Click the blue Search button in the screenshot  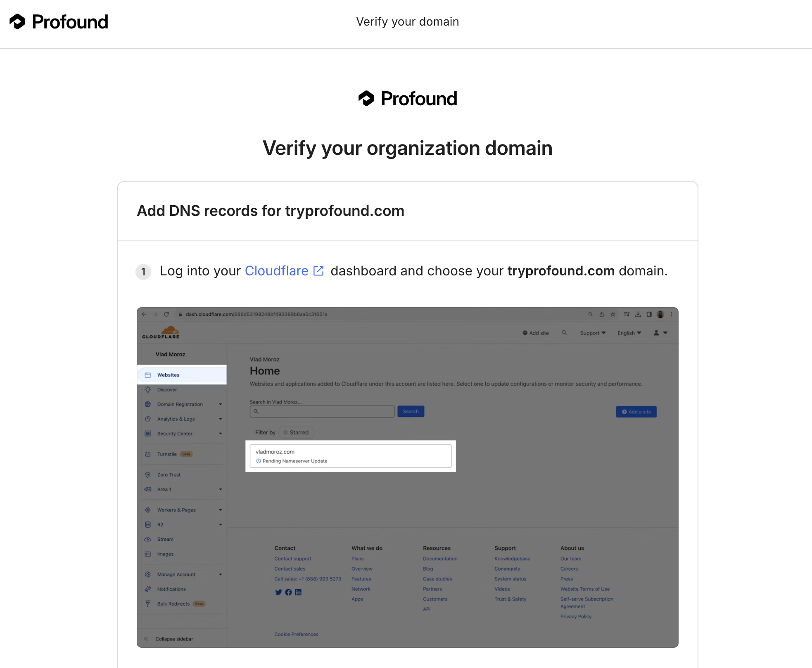411,412
